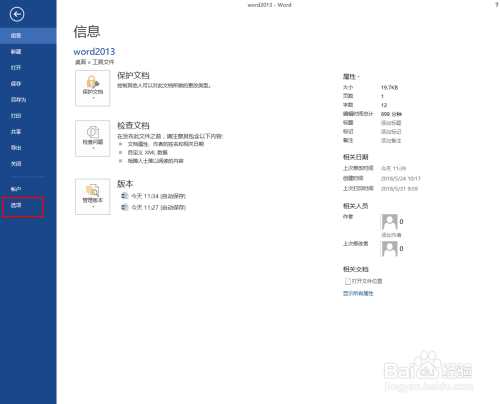Viewport: 500px width, 404px height.
Task: Click the 版本 heading text
Action: click(x=125, y=184)
